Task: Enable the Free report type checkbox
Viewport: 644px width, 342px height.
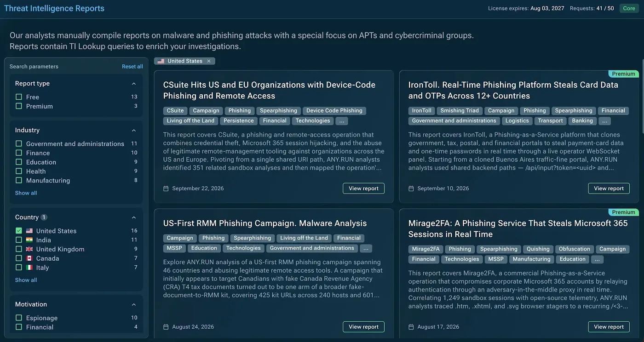Action: pos(19,97)
